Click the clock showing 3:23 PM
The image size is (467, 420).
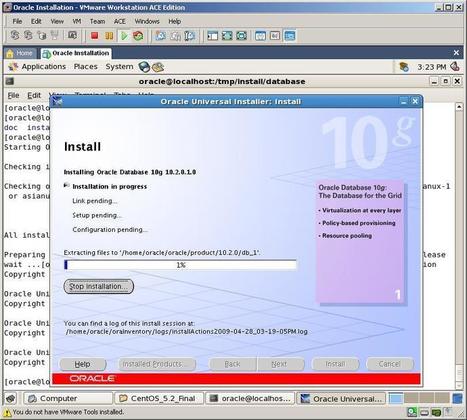coord(431,67)
